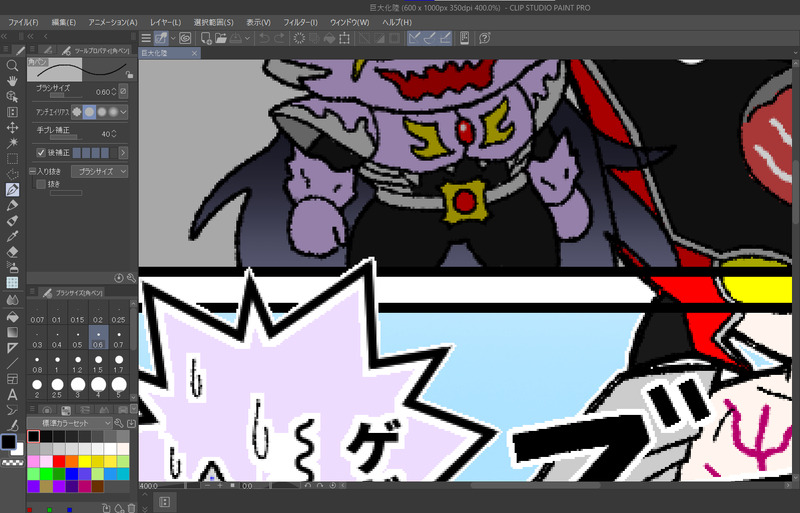Select the red swatch in color set
800x513 pixels.
pos(59,462)
